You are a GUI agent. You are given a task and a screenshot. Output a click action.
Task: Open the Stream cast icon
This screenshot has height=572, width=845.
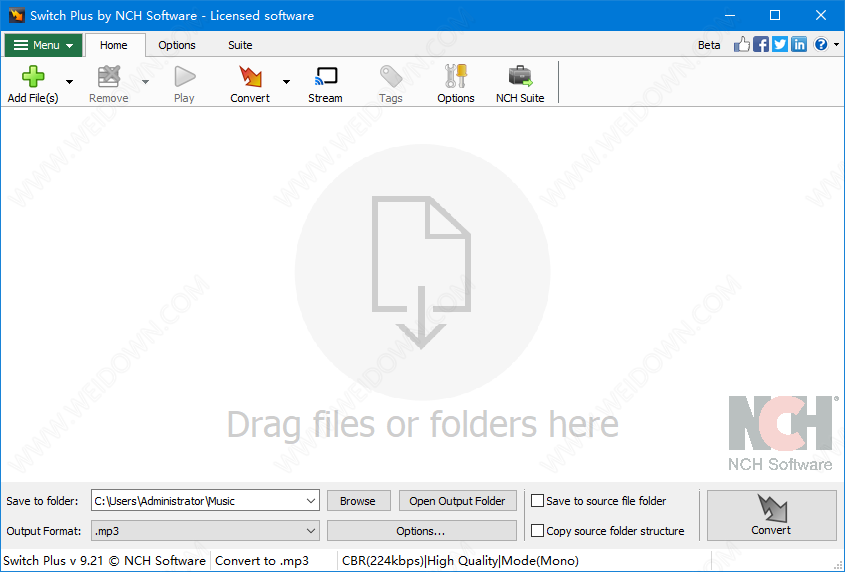[325, 77]
